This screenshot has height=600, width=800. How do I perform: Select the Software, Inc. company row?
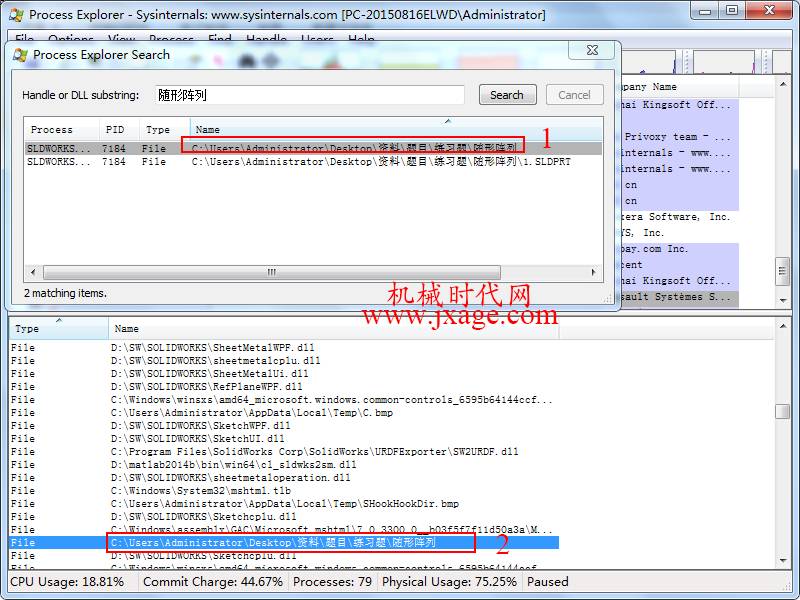(680, 217)
